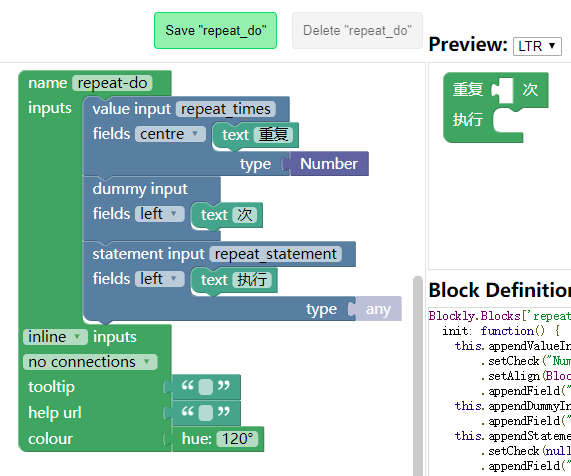
Task: Click the code line Blockly.Blocks['repeat
Action: (x=500, y=316)
